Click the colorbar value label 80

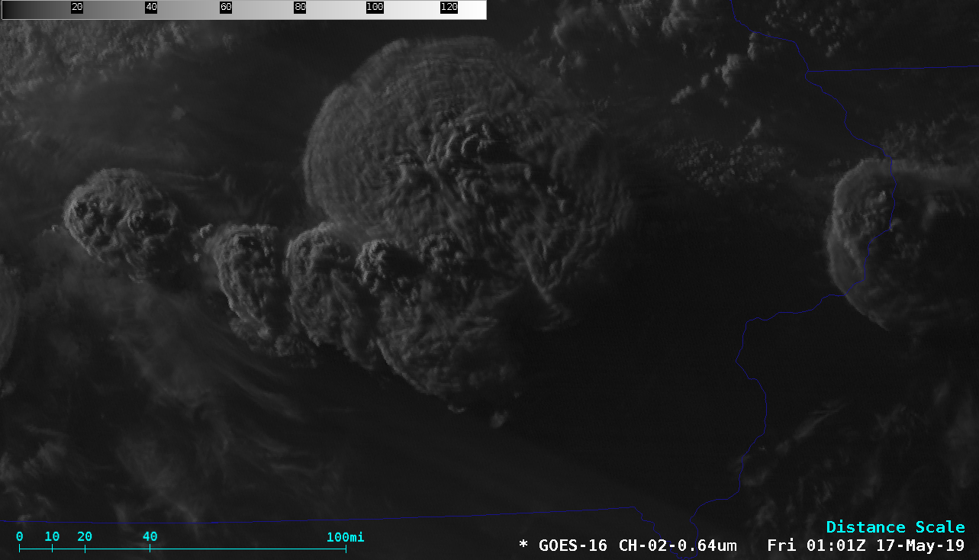[x=300, y=7]
